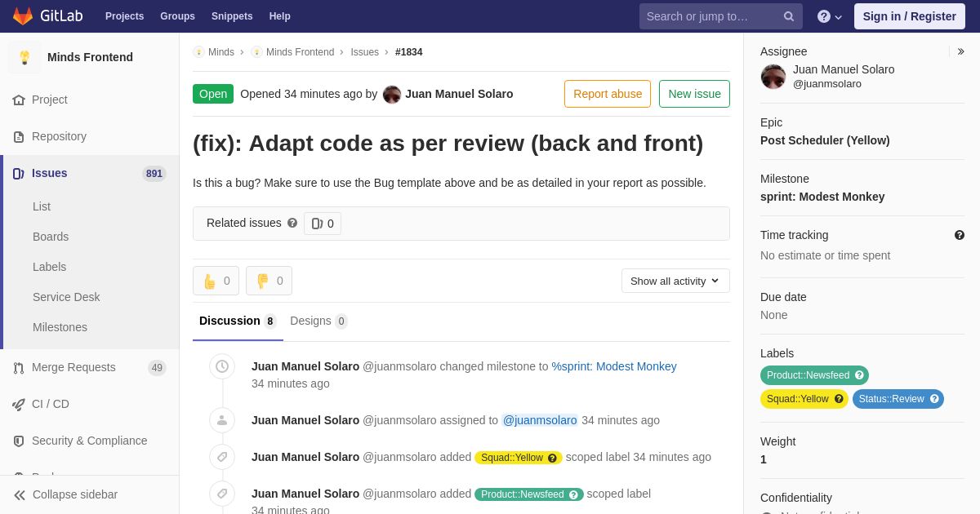Open the %sprint: Modest Monkey link
The width and height of the screenshot is (980, 514).
(x=614, y=366)
